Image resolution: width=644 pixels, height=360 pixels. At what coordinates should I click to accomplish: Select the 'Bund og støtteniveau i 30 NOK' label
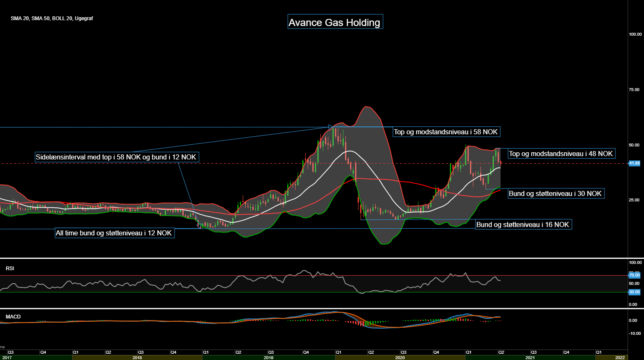tap(556, 193)
